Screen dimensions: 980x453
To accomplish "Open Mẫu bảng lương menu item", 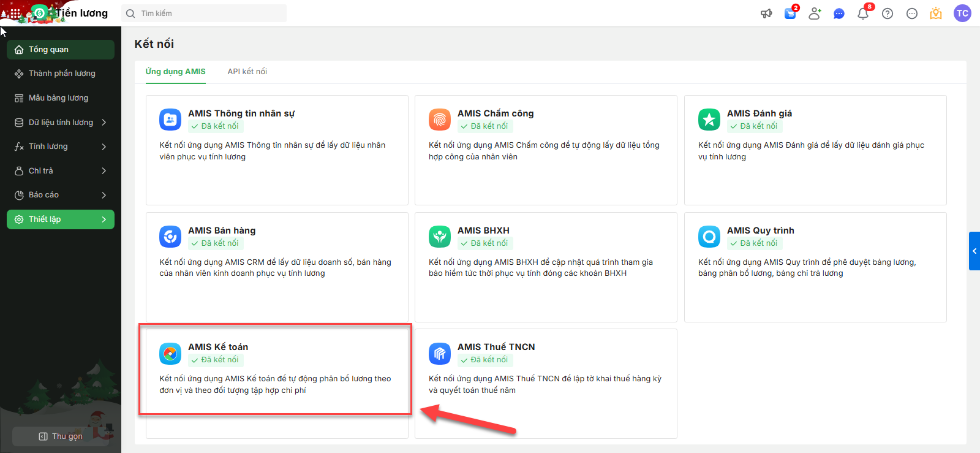I will (61, 98).
